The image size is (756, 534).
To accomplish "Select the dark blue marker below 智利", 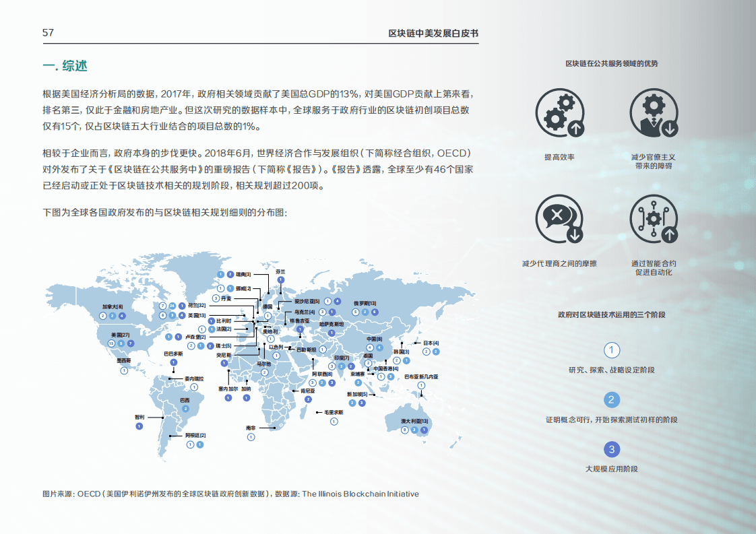I will click(x=139, y=426).
